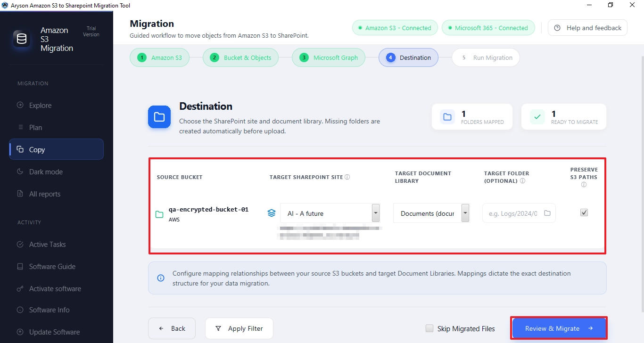644x343 pixels.
Task: Open the Plan section in sidebar
Action: click(x=56, y=127)
